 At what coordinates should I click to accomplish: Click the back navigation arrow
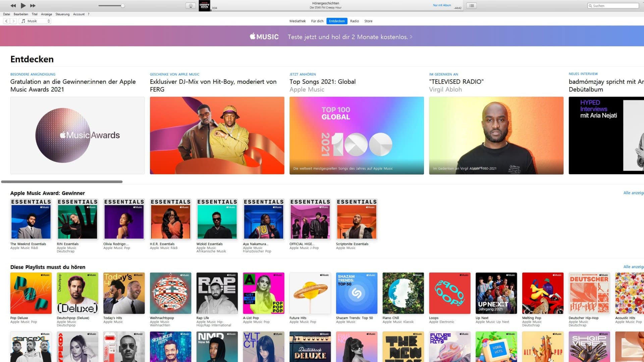coord(6,21)
